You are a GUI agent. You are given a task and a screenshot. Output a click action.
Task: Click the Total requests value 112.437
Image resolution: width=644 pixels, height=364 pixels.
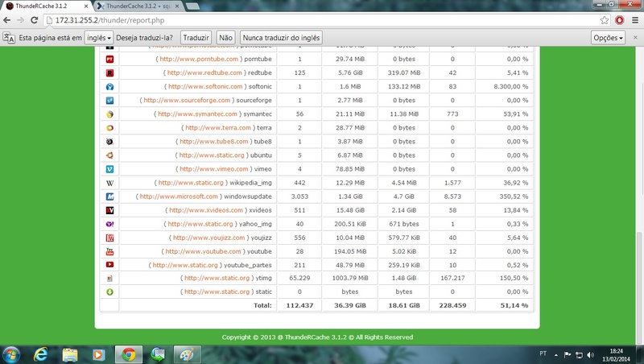coord(299,306)
